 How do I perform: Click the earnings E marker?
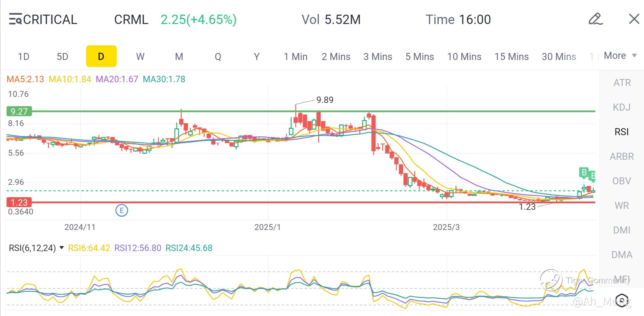pyautogui.click(x=122, y=210)
